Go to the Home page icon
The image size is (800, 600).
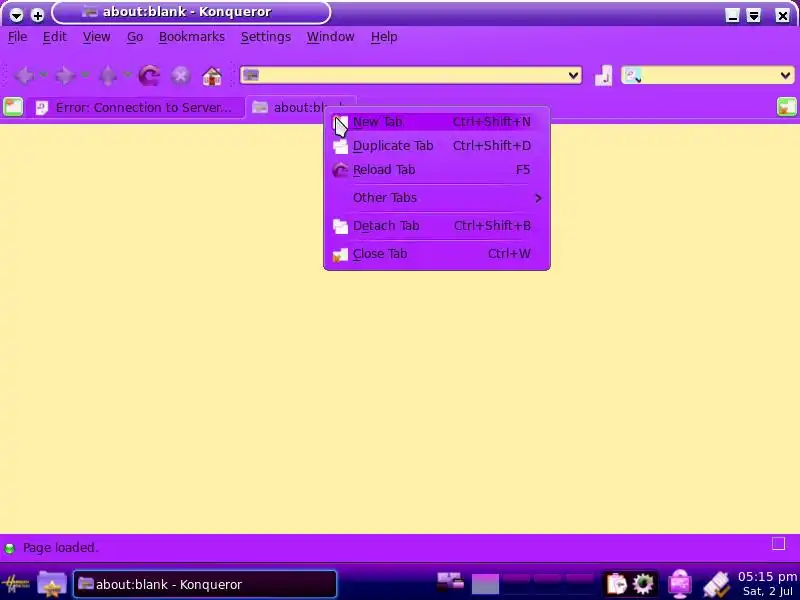[212, 76]
